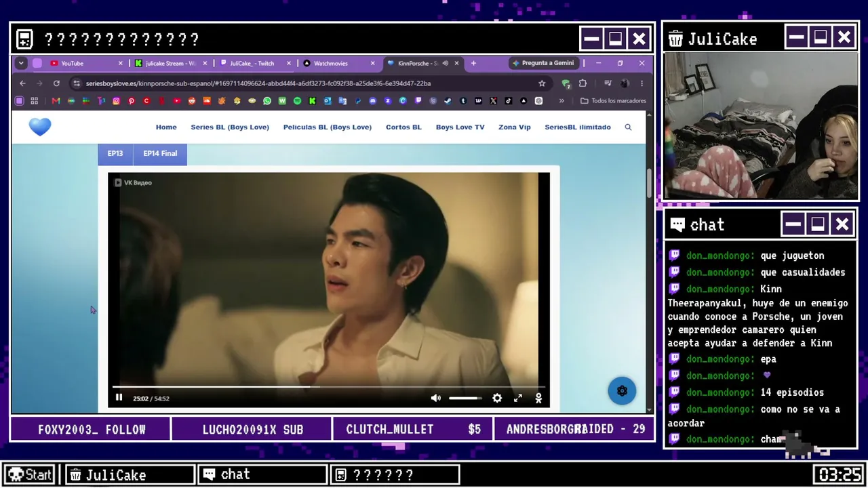Select the JuliCake taskbar item
The width and height of the screenshot is (868, 488).
pos(130,474)
